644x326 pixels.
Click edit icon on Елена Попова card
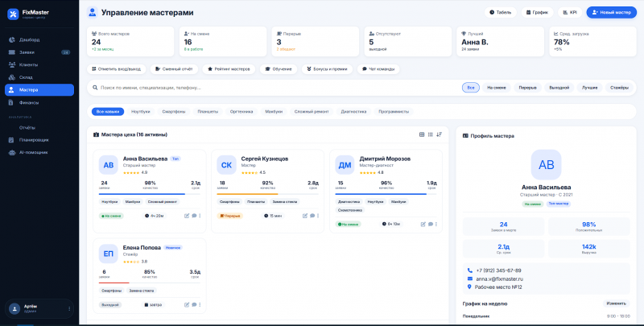[187, 304]
